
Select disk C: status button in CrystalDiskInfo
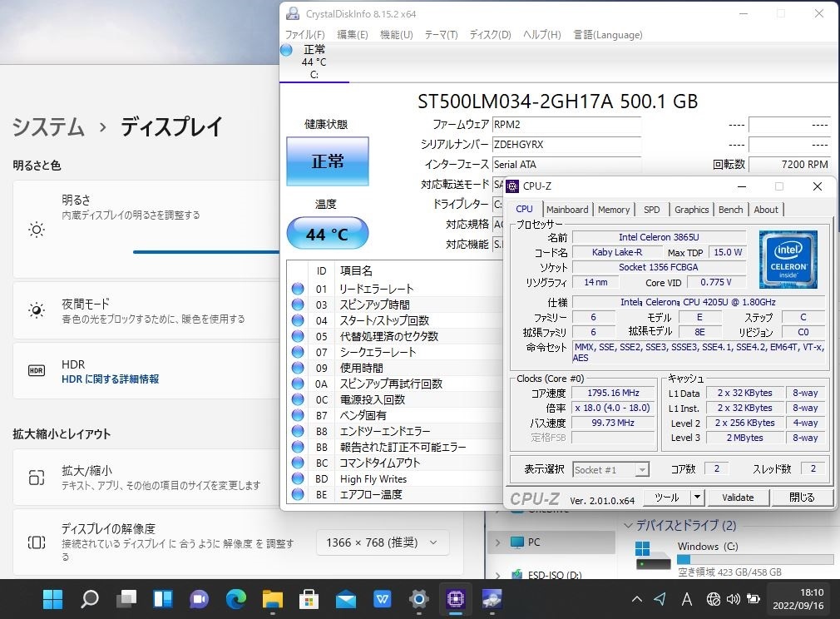[x=314, y=62]
